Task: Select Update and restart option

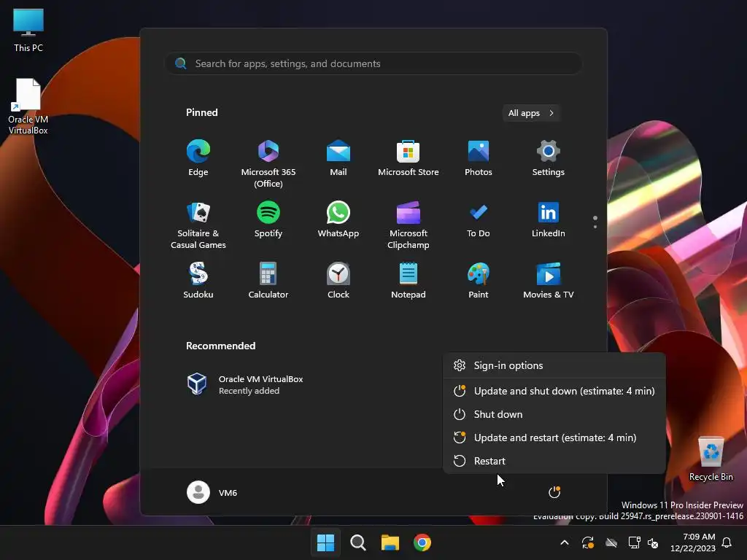Action: (x=554, y=437)
